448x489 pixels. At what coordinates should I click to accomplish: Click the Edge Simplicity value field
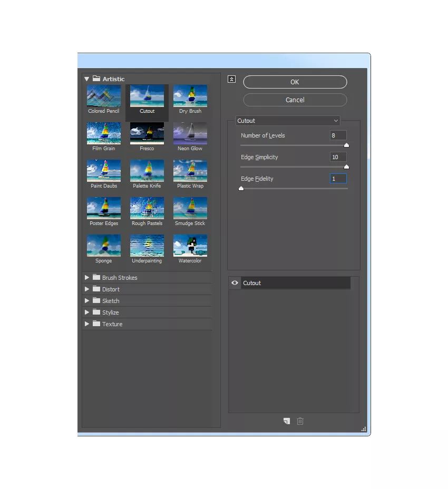point(338,157)
